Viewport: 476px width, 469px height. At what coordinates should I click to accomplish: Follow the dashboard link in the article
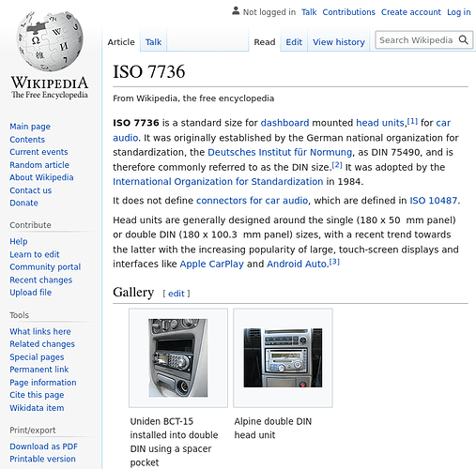pos(284,123)
